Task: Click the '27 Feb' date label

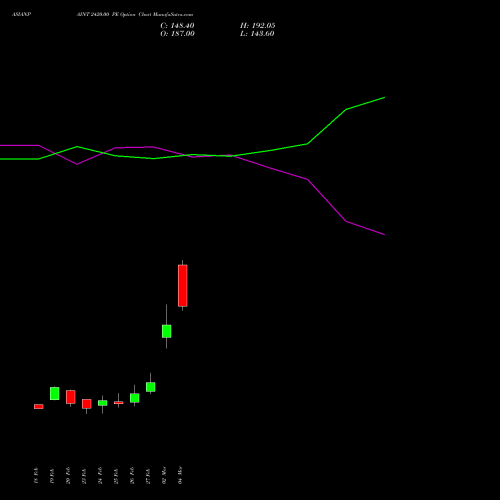Action: (148, 476)
